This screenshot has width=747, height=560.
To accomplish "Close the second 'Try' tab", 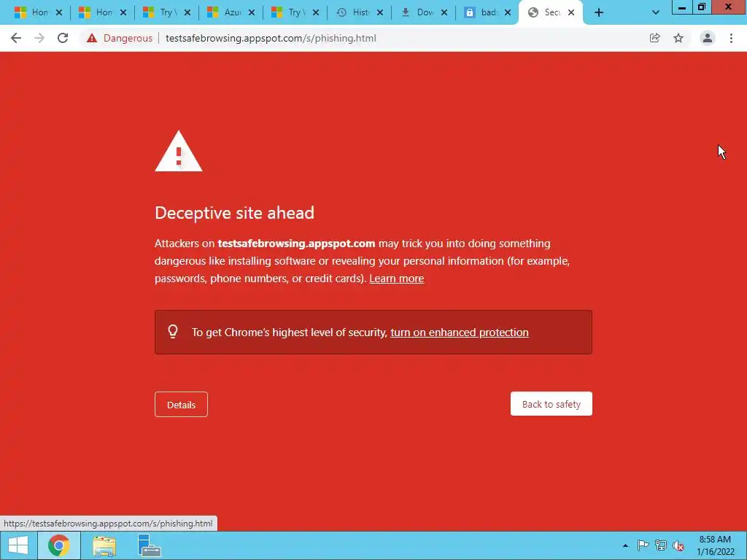I will (315, 12).
